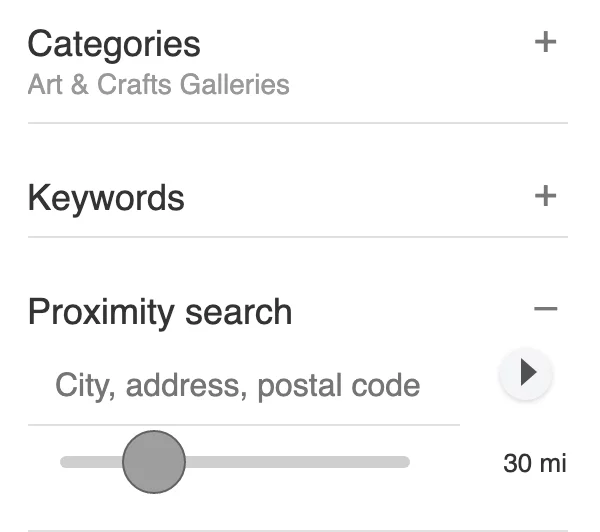Open the Categories heading
Image resolution: width=600 pixels, height=532 pixels.
point(114,44)
